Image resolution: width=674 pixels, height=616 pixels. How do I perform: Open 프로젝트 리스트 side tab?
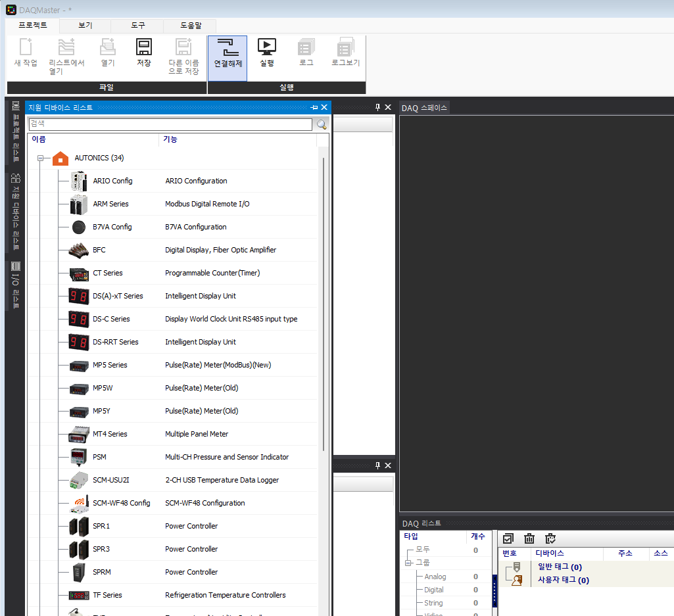pos(16,132)
